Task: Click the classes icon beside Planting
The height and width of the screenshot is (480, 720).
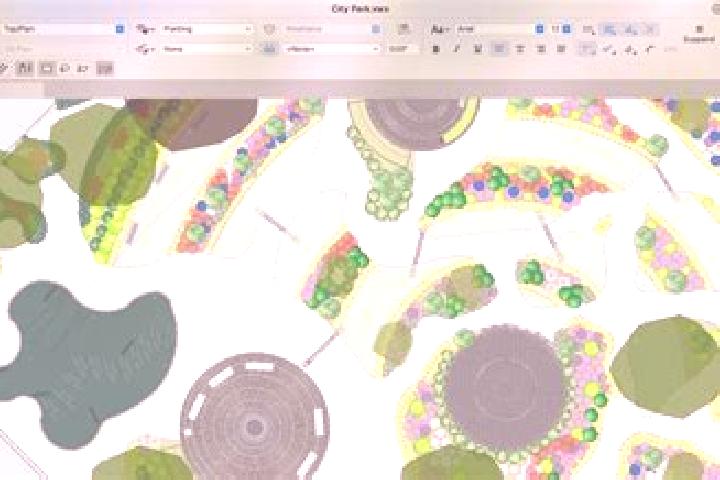Action: coord(145,29)
